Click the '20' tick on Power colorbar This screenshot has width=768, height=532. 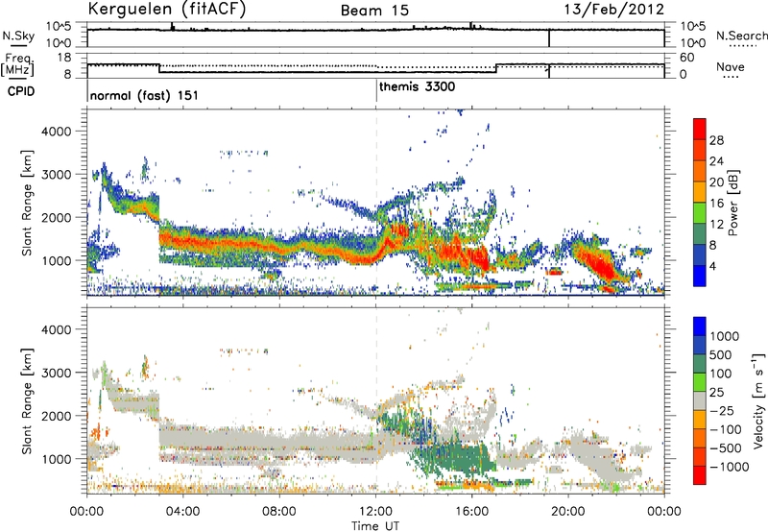pos(716,182)
